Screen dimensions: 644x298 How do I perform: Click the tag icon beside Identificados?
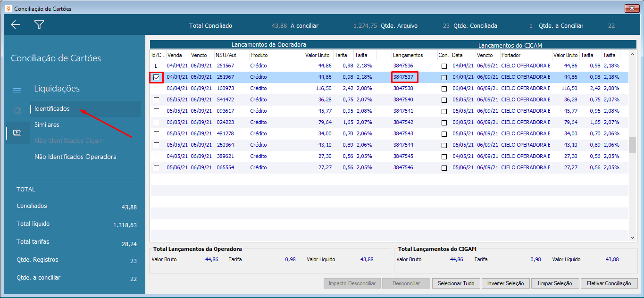click(x=17, y=110)
